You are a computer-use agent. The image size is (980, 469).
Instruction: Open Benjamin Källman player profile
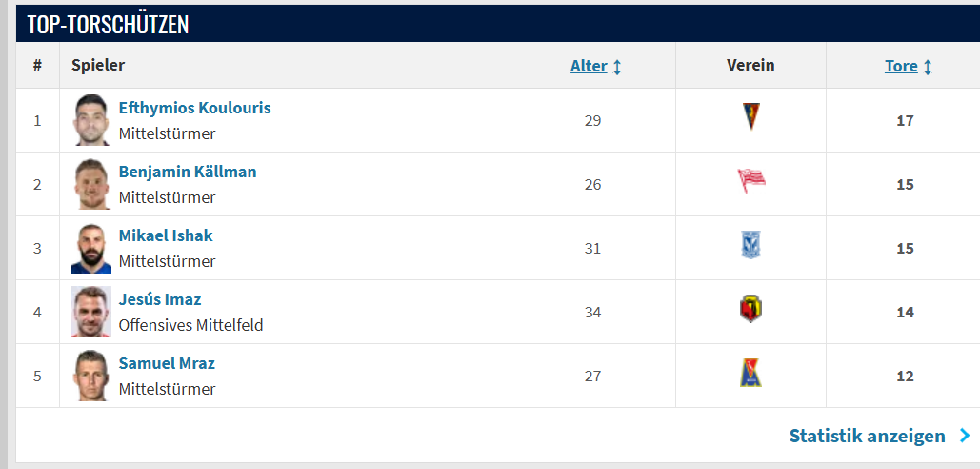point(188,172)
